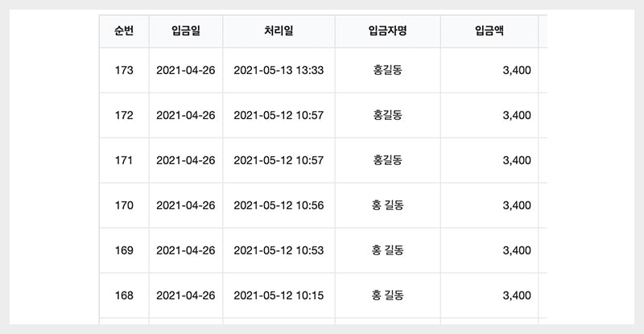644x334 pixels.
Task: Select row number 172
Action: point(124,115)
